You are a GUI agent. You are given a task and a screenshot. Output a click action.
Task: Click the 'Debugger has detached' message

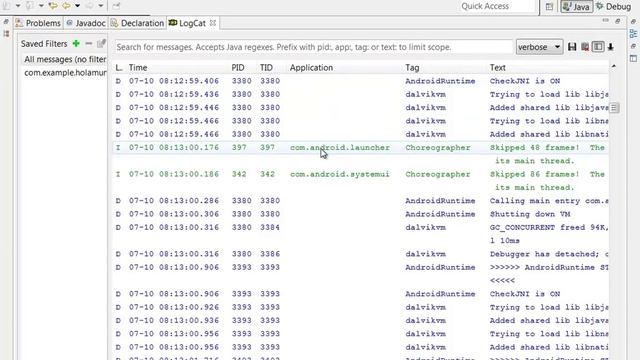click(549, 254)
